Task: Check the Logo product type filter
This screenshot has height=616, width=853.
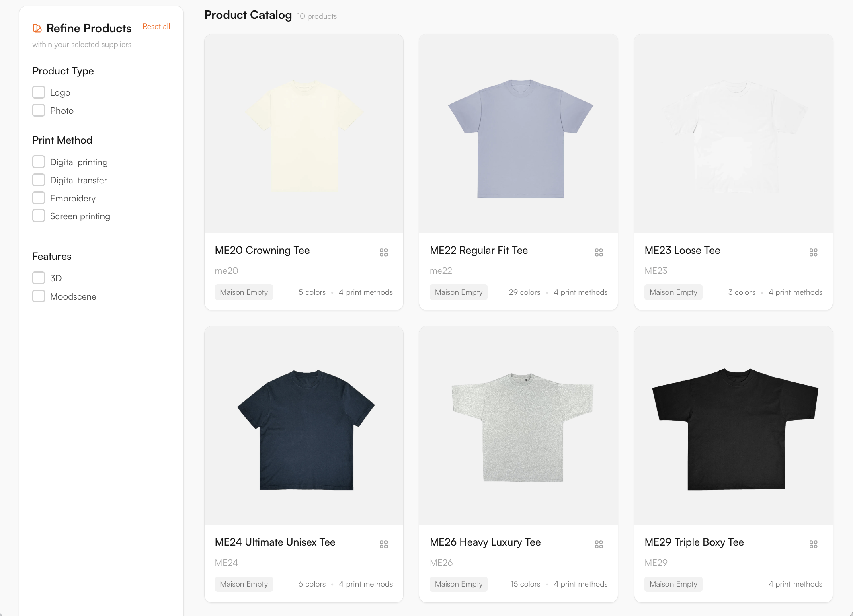Action: (39, 92)
